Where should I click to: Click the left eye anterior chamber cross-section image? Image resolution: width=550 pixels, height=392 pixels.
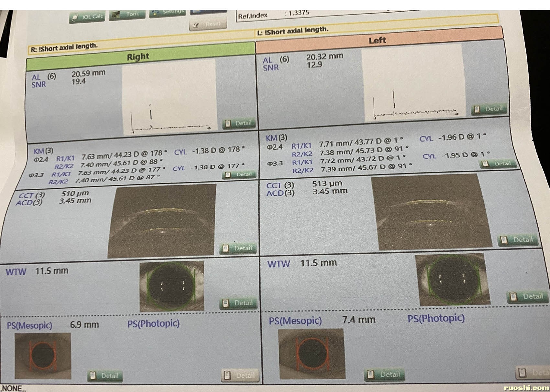tap(431, 212)
